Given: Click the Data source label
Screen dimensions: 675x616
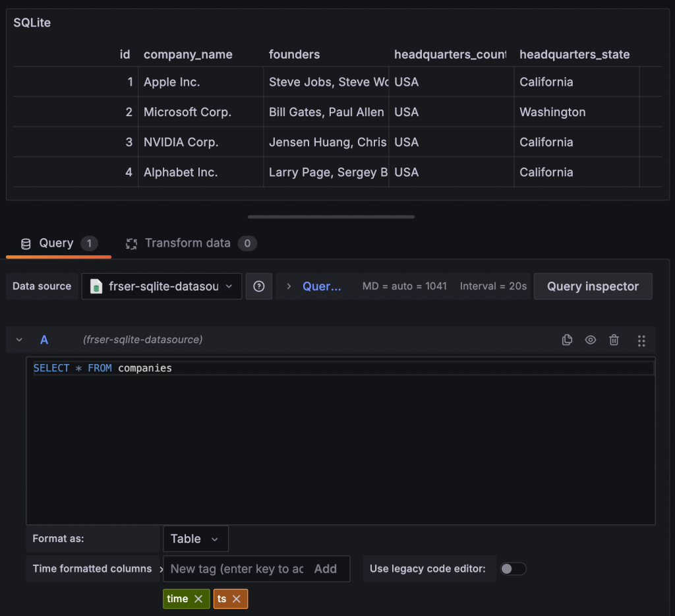Looking at the screenshot, I should click(x=42, y=286).
